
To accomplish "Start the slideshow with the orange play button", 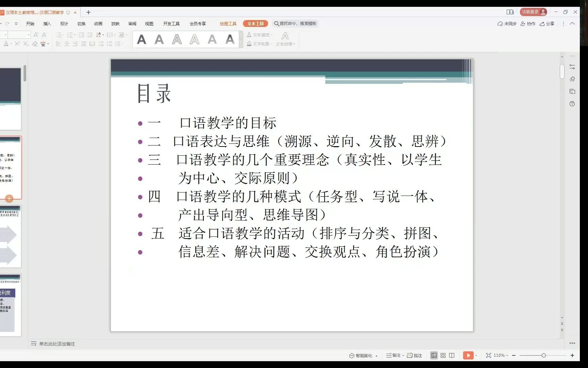I will click(x=468, y=355).
